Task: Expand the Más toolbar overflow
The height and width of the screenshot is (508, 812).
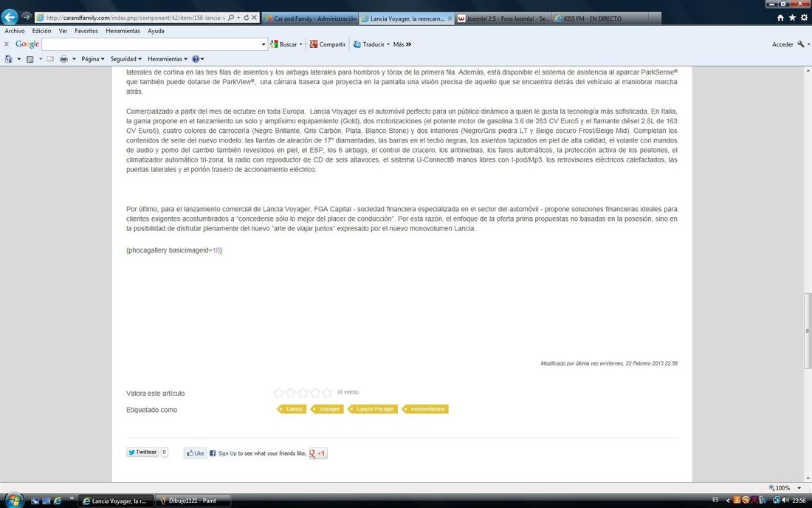Action: (402, 44)
